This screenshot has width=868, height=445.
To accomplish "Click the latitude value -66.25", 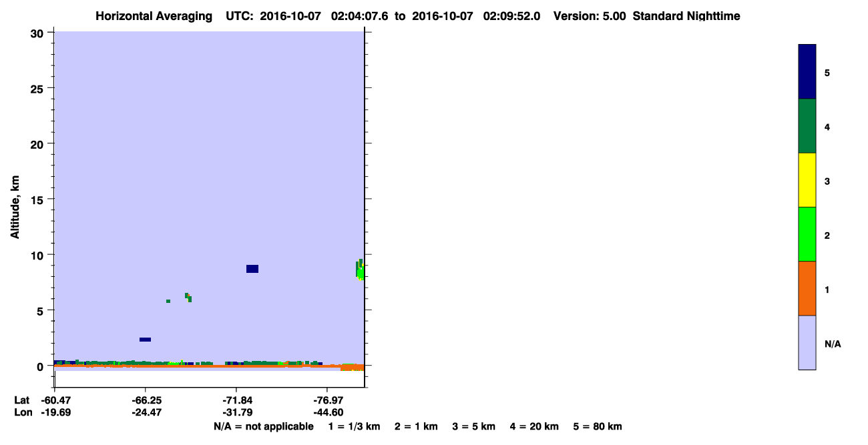I will tap(146, 400).
